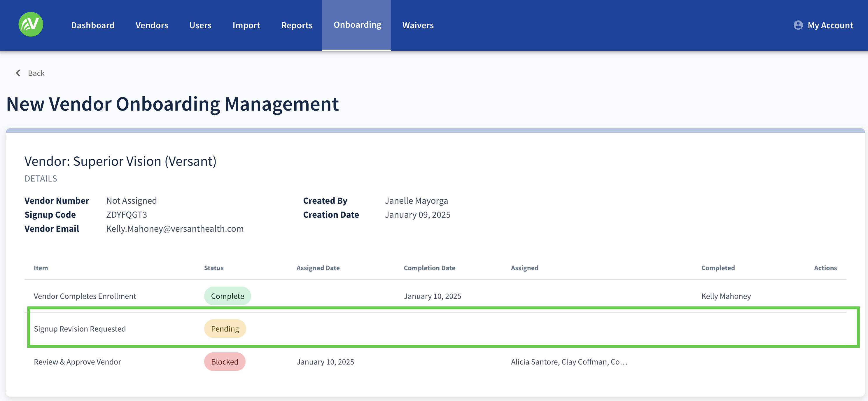Click the Complete status badge
Image resolution: width=868 pixels, height=401 pixels.
(x=227, y=296)
